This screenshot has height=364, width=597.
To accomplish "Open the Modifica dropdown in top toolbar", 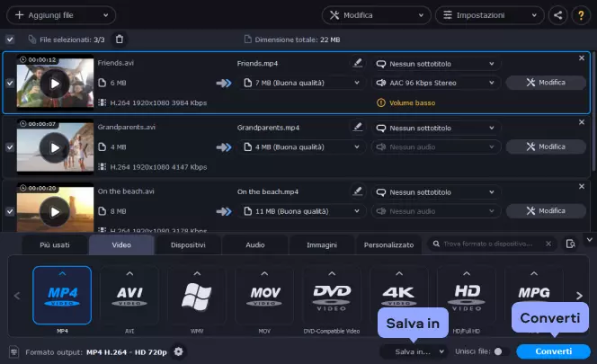I will tap(376, 15).
